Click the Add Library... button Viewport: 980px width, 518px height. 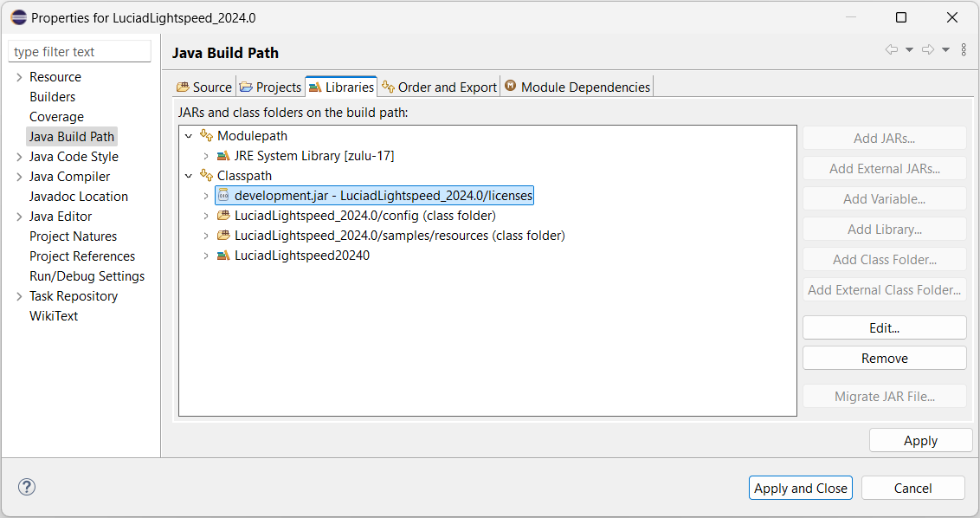(885, 230)
